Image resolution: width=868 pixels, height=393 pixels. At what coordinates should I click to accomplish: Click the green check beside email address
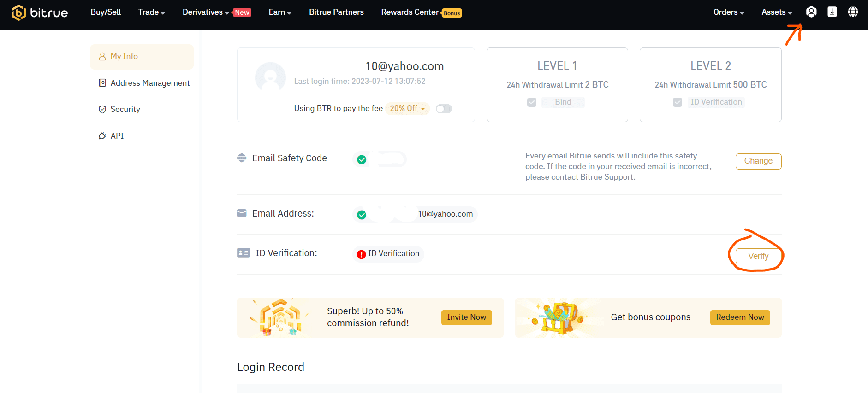coord(362,215)
